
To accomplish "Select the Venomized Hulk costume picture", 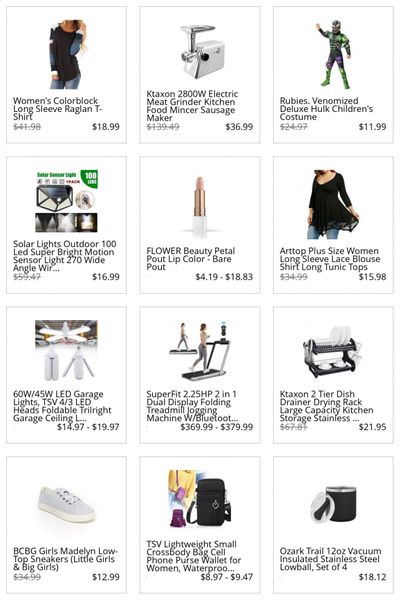I will [x=333, y=55].
